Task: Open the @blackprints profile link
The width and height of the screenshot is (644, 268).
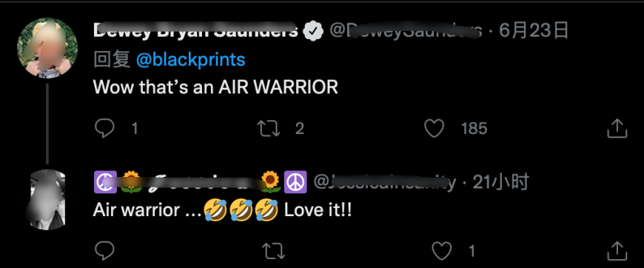Action: point(190,60)
